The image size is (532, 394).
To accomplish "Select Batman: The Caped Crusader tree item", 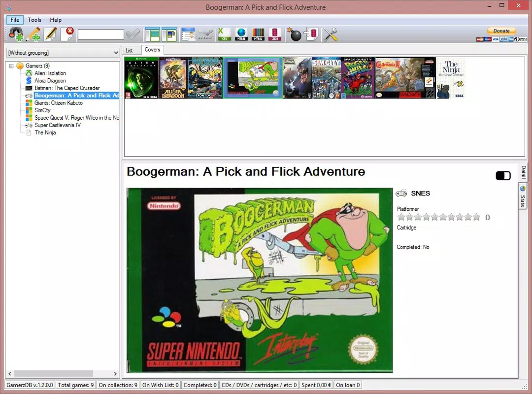I will [67, 88].
